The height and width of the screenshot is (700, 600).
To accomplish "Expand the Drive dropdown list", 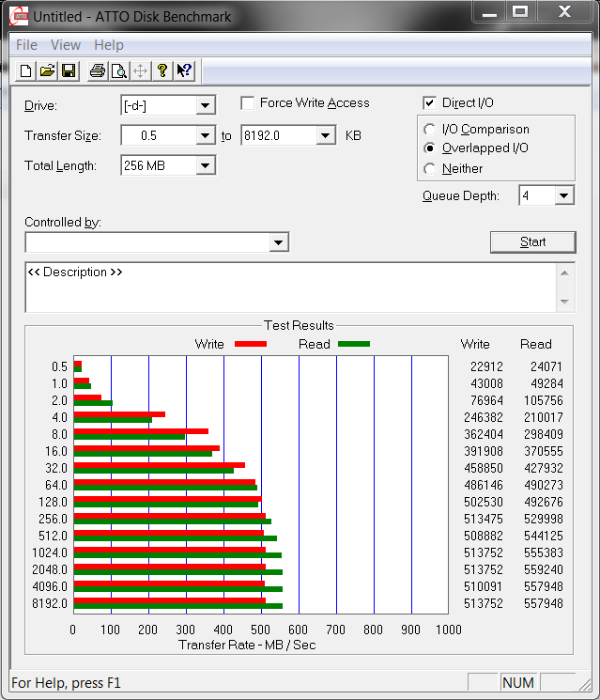I will 206,106.
